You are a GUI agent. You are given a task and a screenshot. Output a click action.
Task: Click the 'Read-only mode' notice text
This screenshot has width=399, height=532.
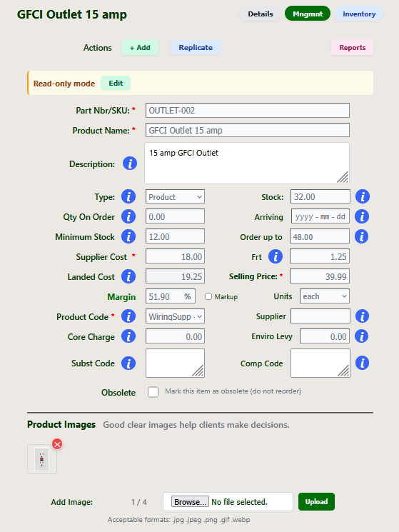64,84
